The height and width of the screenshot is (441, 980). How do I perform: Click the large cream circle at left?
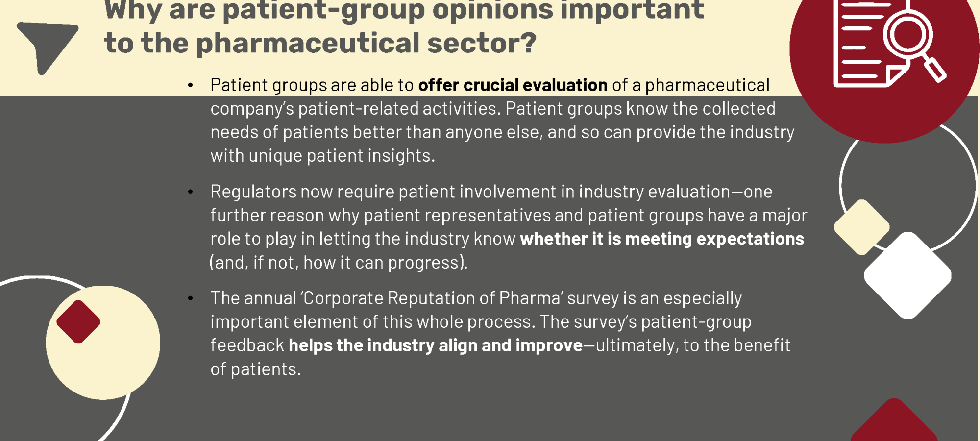(103, 343)
